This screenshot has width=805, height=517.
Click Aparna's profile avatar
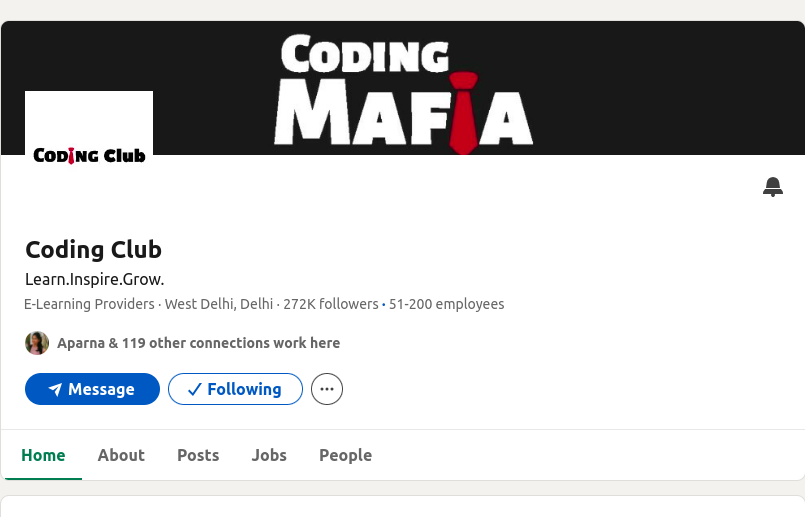pyautogui.click(x=37, y=343)
